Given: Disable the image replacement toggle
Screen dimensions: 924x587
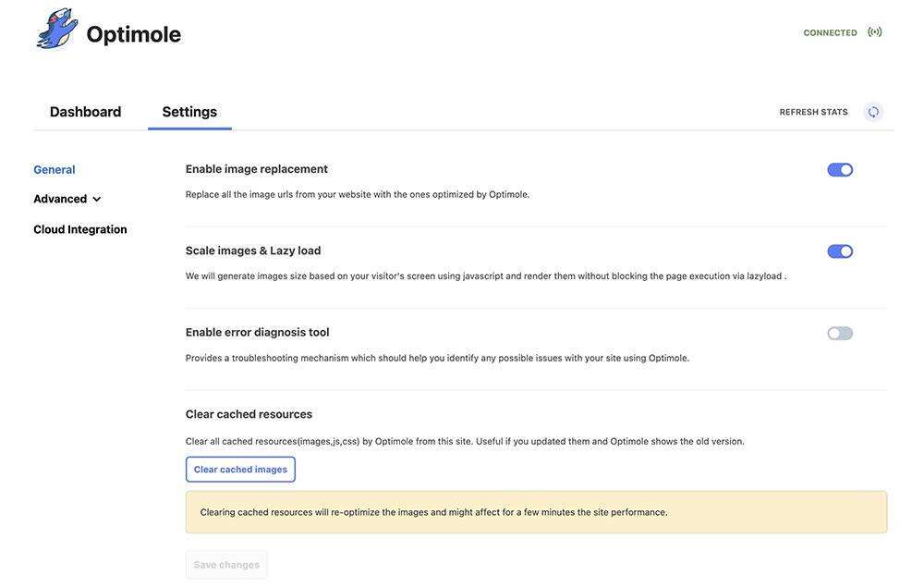Looking at the screenshot, I should click(x=840, y=170).
